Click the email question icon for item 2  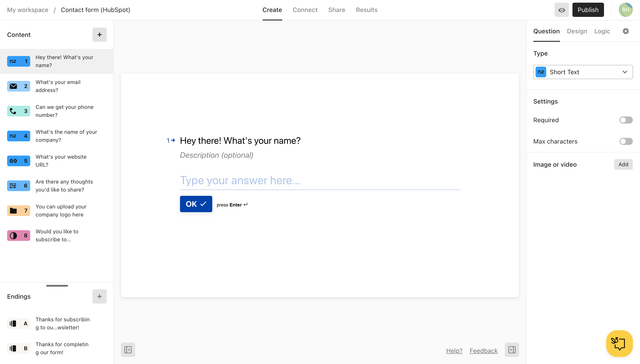click(x=13, y=86)
